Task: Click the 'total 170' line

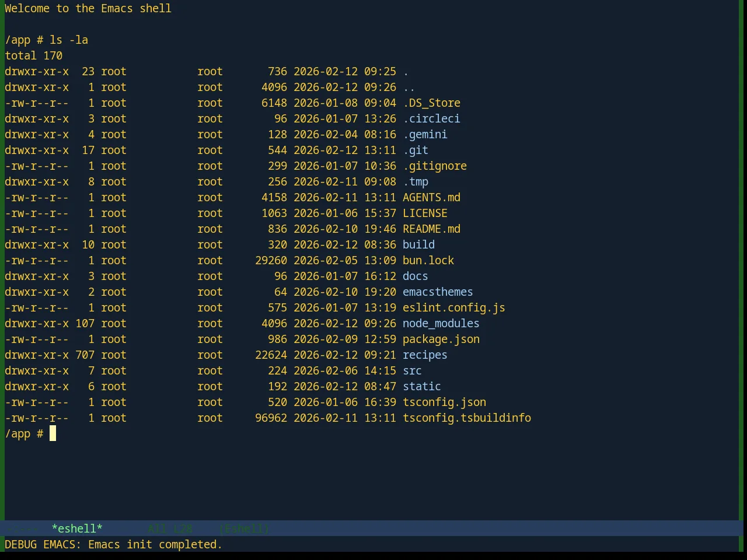Action: point(34,55)
